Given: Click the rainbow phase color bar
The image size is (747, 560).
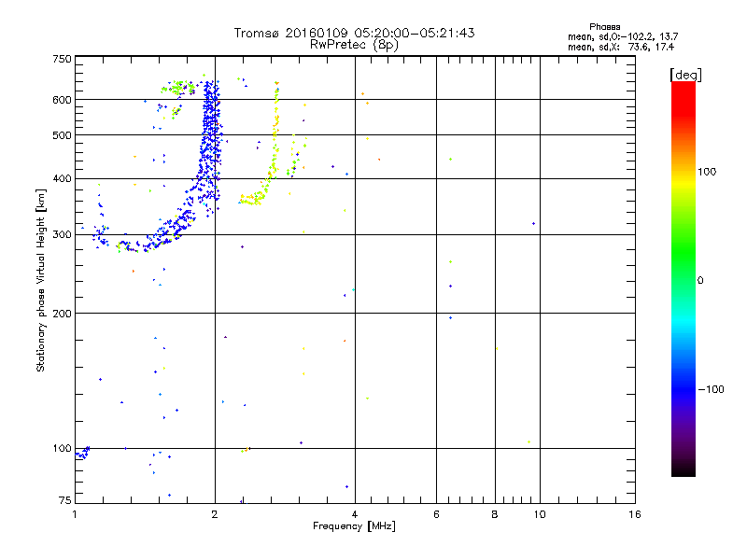Looking at the screenshot, I should point(684,278).
